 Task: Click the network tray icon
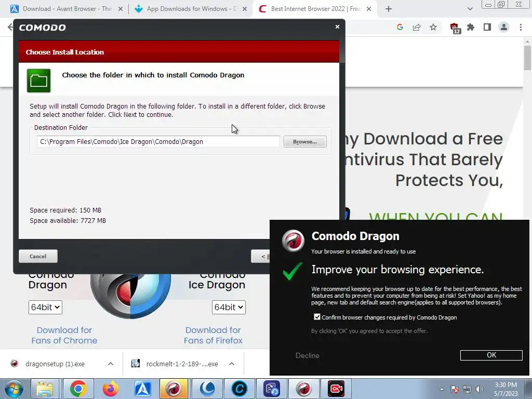click(467, 389)
